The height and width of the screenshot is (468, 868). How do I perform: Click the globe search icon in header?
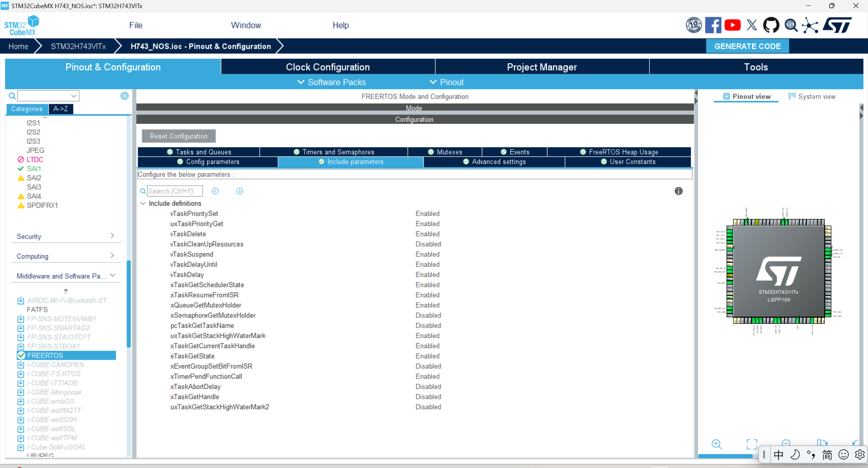click(791, 25)
